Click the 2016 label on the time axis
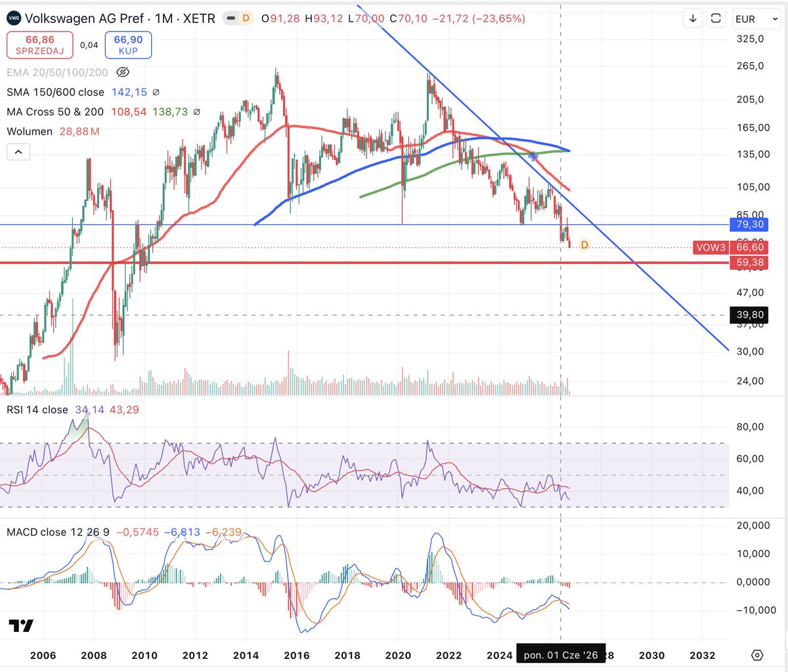The width and height of the screenshot is (788, 672). (x=297, y=655)
